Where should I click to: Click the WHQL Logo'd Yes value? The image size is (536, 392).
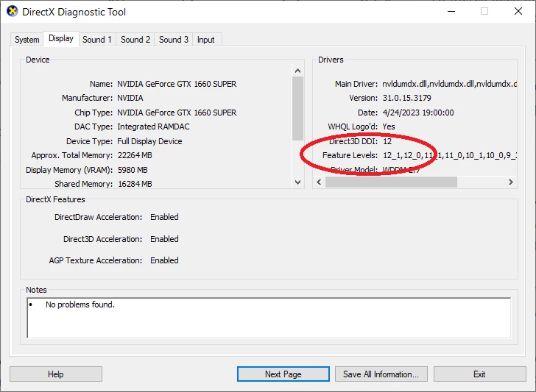389,126
